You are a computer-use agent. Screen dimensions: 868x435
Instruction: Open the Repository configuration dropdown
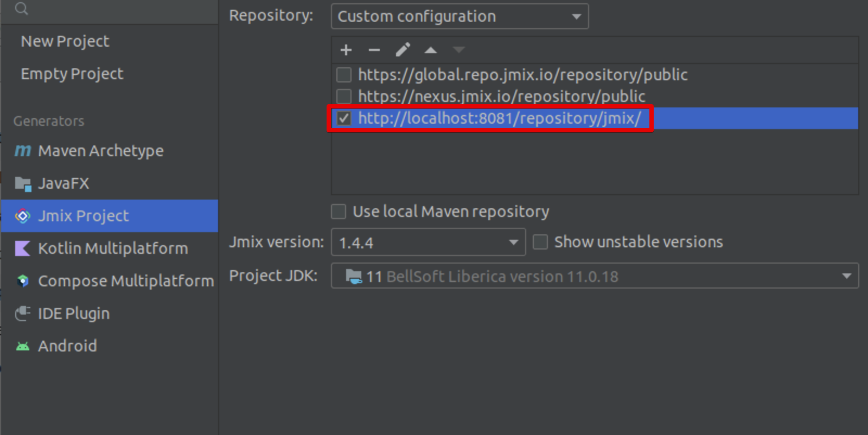459,16
